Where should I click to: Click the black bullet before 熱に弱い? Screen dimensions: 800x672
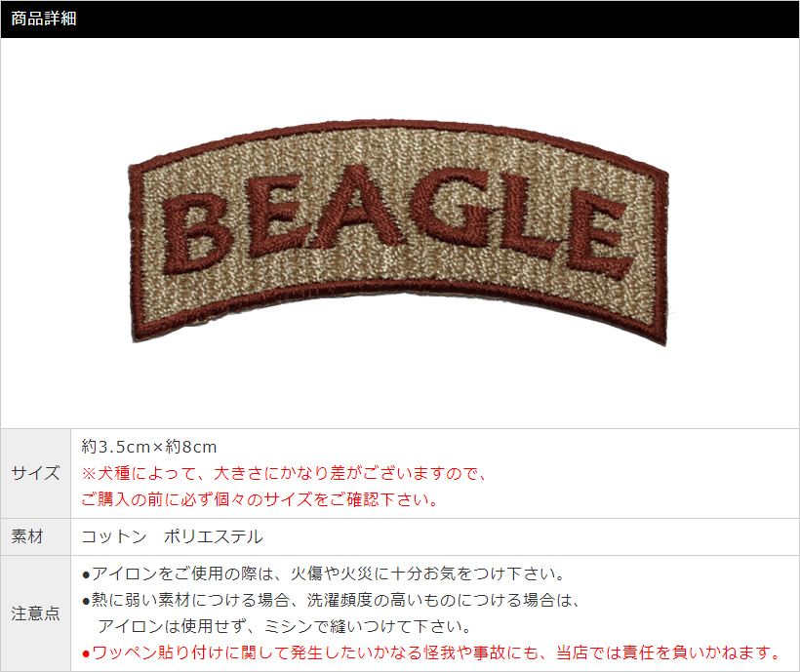point(86,601)
